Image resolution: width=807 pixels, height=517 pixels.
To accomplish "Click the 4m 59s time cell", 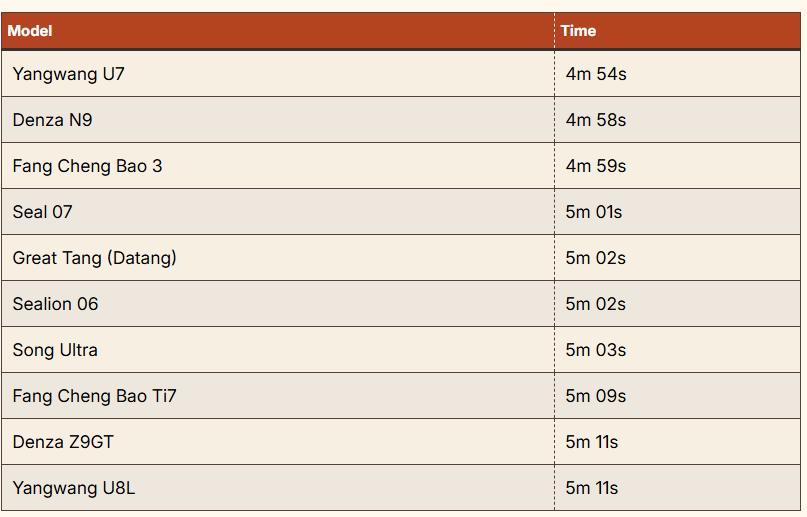I will (x=596, y=166).
